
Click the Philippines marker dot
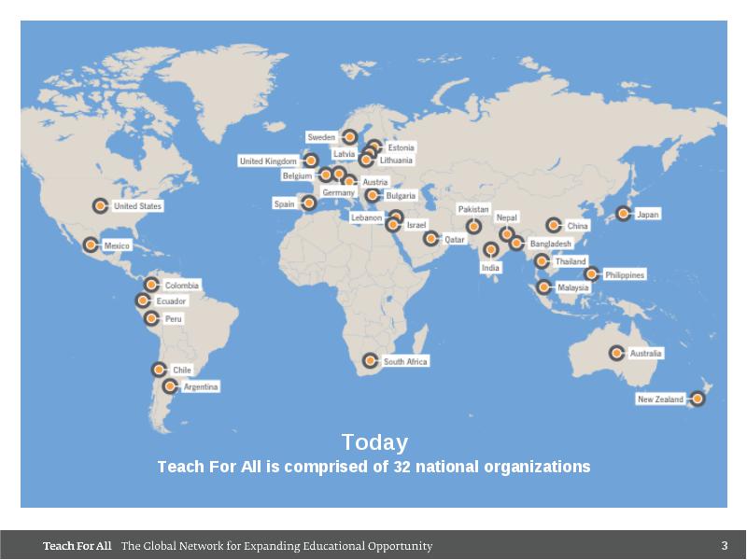coord(591,273)
